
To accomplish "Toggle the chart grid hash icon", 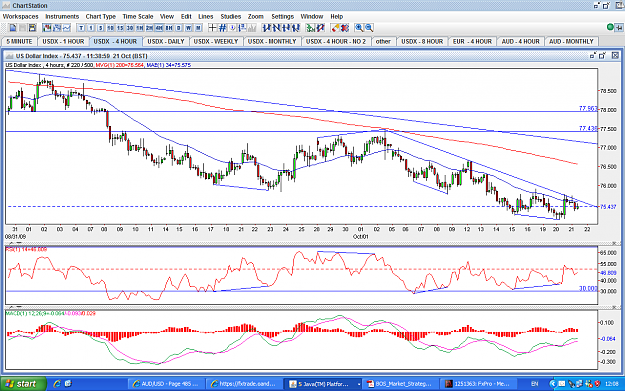I will coord(222,28).
